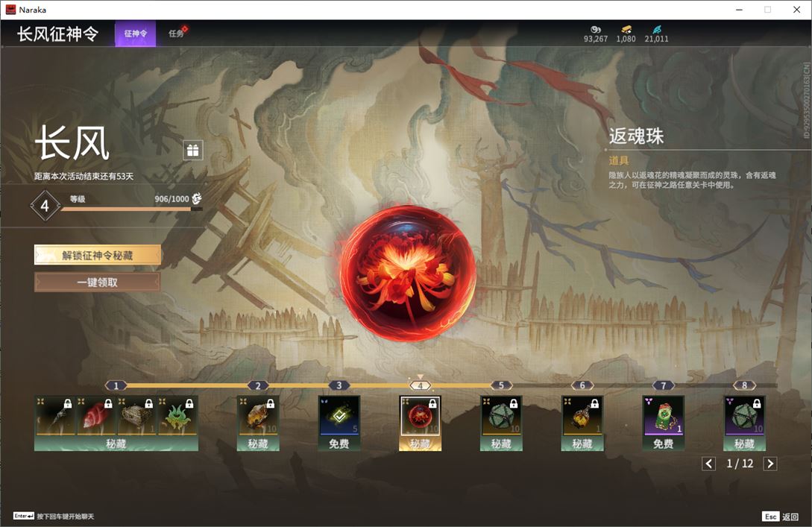Click level marker 1 on the track
This screenshot has height=527, width=812.
coord(116,385)
